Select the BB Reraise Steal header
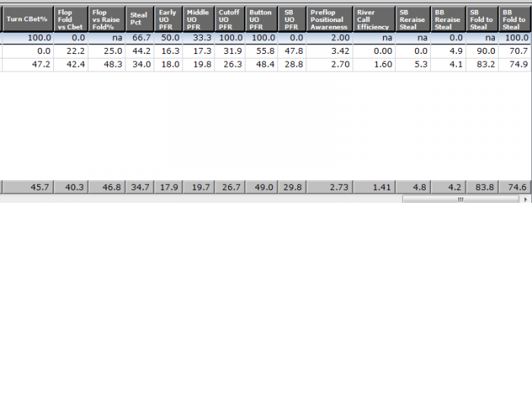This screenshot has width=532, height=399. coord(448,19)
